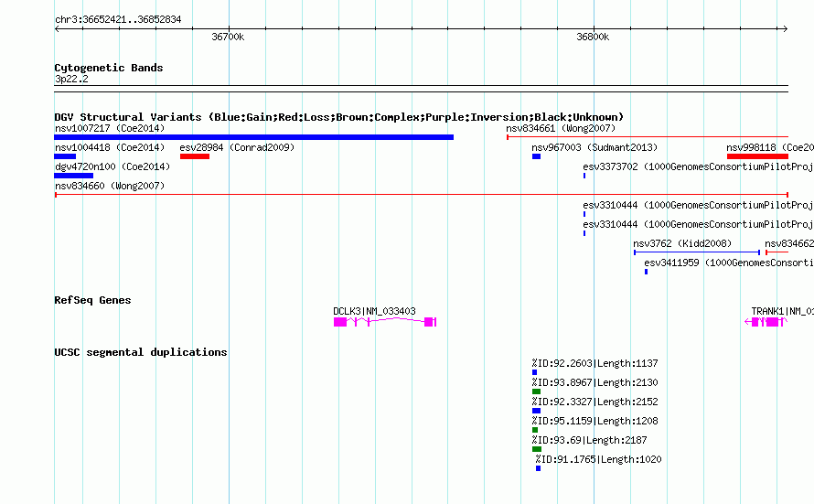
Task: Select the Cytogenetic Bands track title
Action: point(109,68)
